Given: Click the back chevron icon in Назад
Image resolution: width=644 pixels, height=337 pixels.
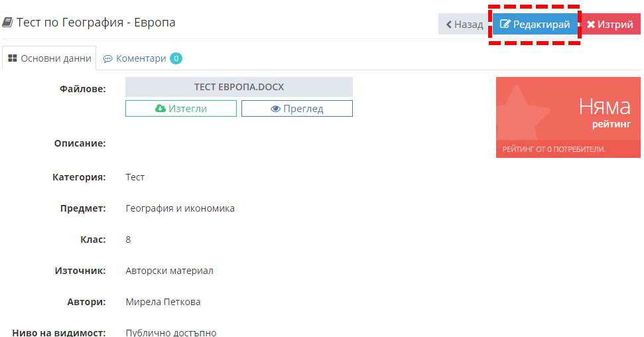Looking at the screenshot, I should click(x=449, y=25).
